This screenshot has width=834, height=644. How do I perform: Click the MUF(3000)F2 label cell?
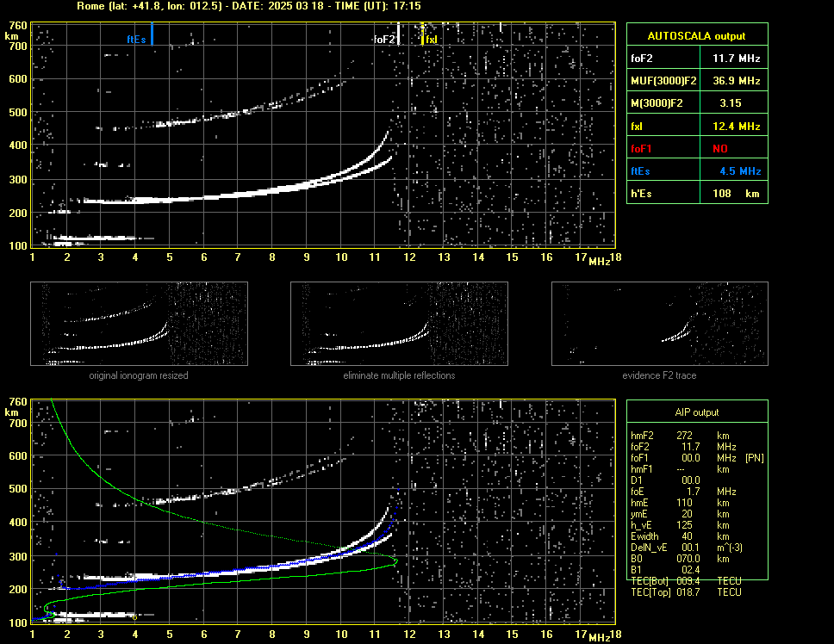tap(663, 81)
